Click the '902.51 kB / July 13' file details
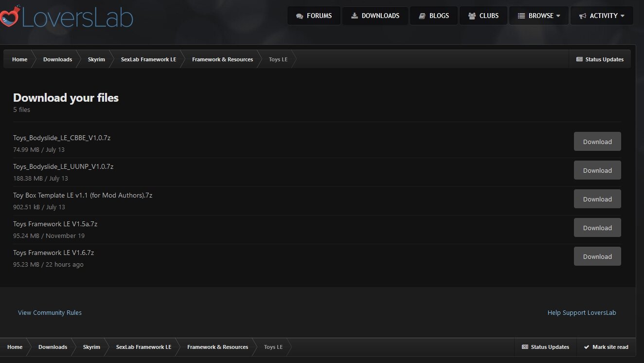 (x=39, y=207)
